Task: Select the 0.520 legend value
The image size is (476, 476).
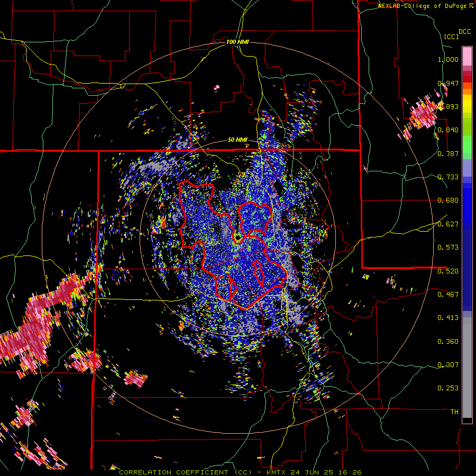Action: [x=448, y=271]
